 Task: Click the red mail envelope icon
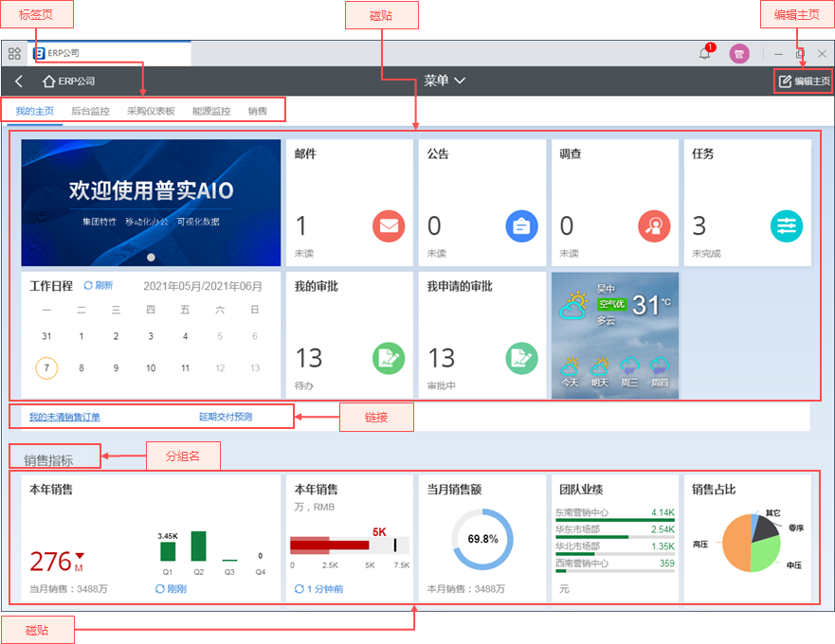pyautogui.click(x=389, y=225)
